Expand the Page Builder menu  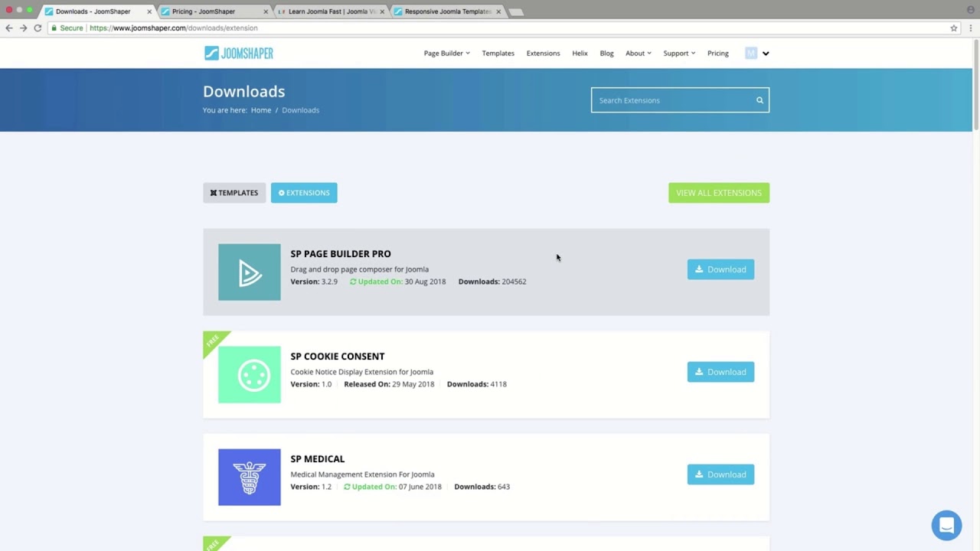tap(447, 54)
